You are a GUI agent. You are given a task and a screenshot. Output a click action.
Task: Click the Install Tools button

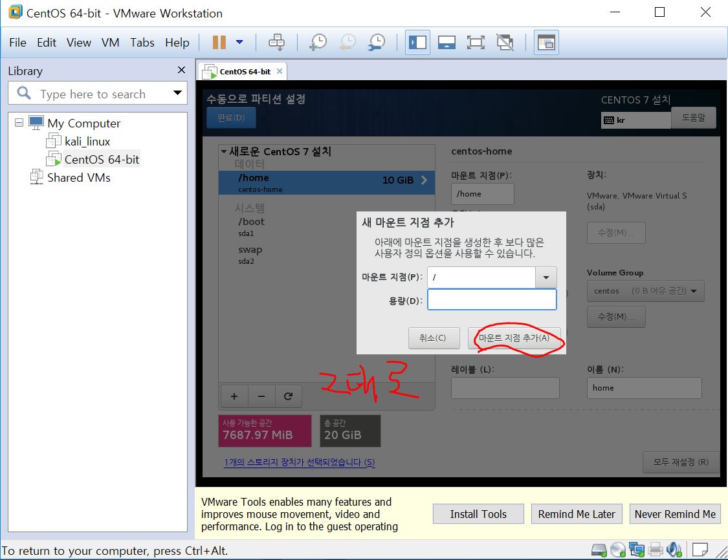[478, 514]
